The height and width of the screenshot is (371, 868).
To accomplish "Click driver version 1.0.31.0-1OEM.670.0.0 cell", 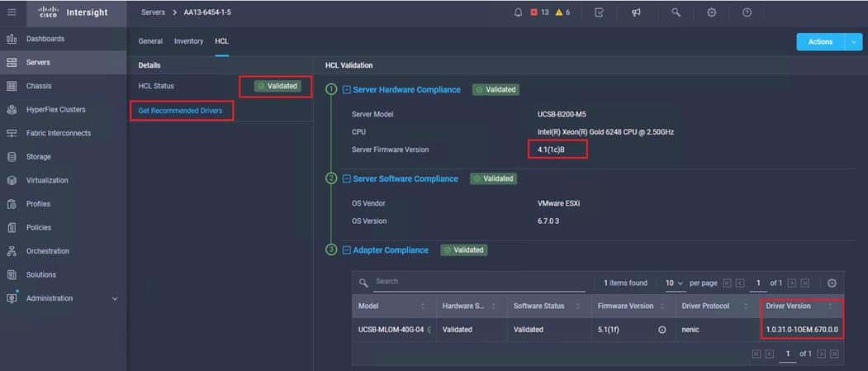I will tap(802, 330).
